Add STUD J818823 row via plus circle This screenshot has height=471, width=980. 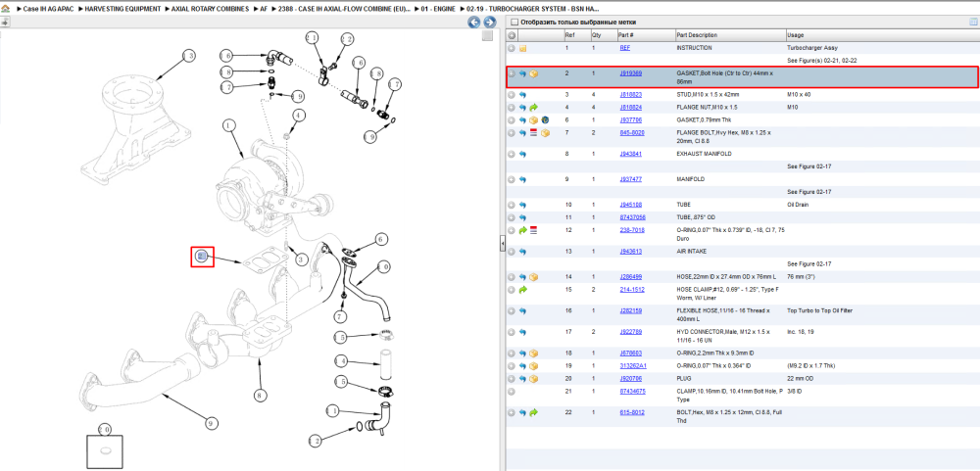[512, 95]
